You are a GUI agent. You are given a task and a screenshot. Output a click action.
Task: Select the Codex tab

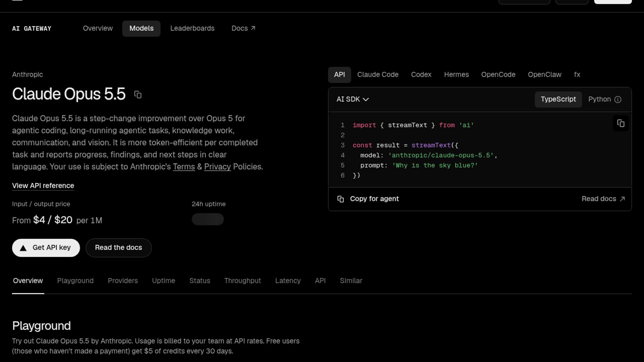[421, 75]
